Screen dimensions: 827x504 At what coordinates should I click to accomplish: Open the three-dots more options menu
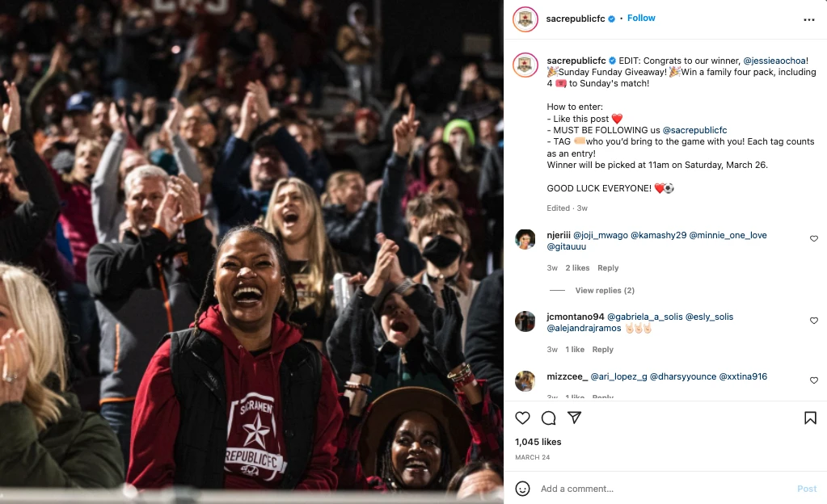[809, 20]
